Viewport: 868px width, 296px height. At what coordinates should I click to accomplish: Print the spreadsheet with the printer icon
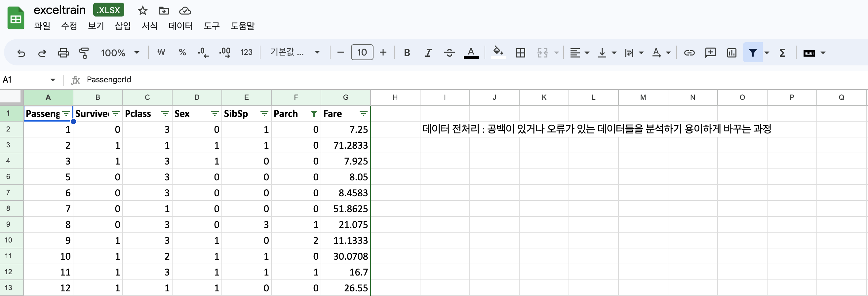tap(63, 53)
